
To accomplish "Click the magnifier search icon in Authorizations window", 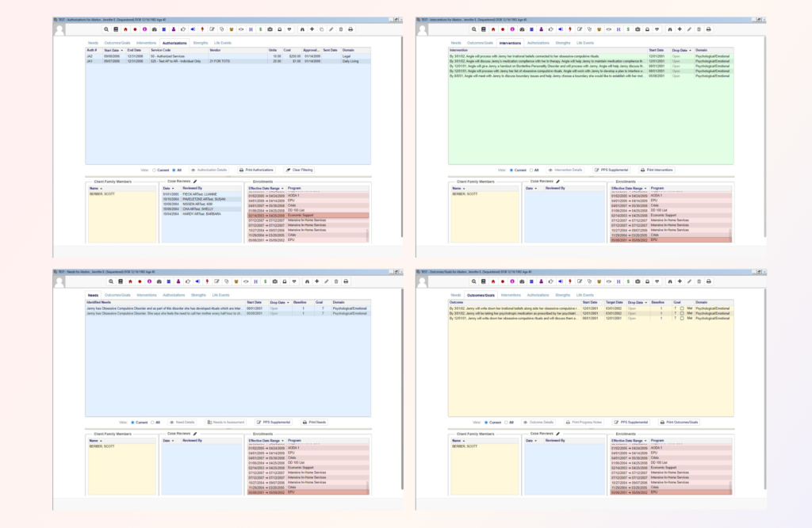I will pyautogui.click(x=106, y=29).
